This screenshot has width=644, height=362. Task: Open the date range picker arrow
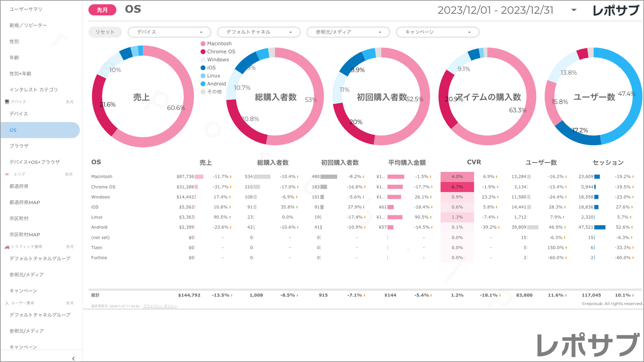[574, 10]
